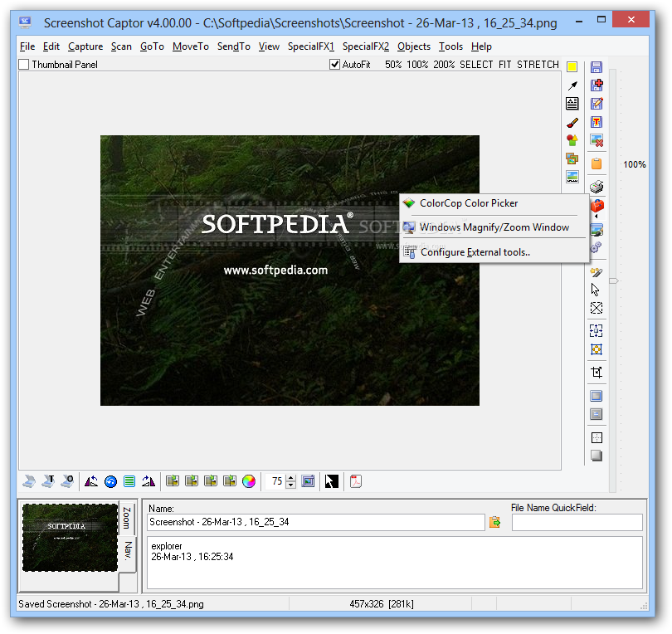Viewport: 672px width, 634px height.
Task: Click the landscape image caption icon
Action: click(x=572, y=177)
